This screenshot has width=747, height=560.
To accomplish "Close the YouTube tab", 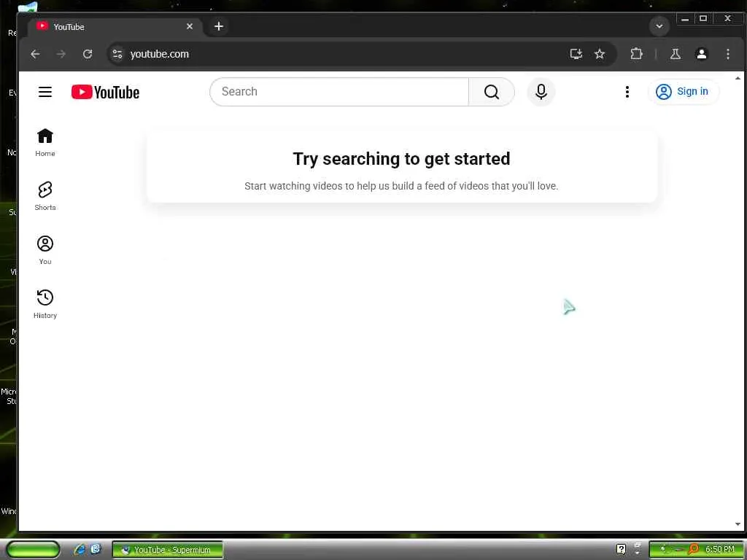I will 190,27.
